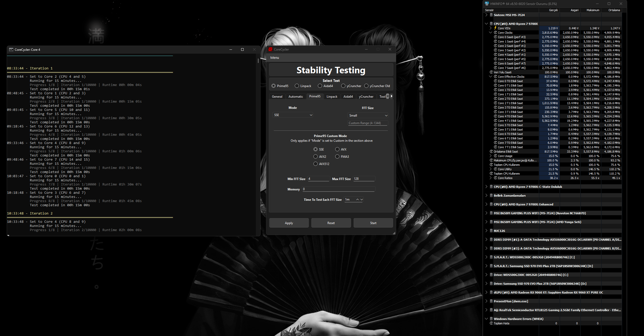This screenshot has height=336, width=644.
Task: Choose FMA3 in Prime95 Custom Mode
Action: (337, 156)
